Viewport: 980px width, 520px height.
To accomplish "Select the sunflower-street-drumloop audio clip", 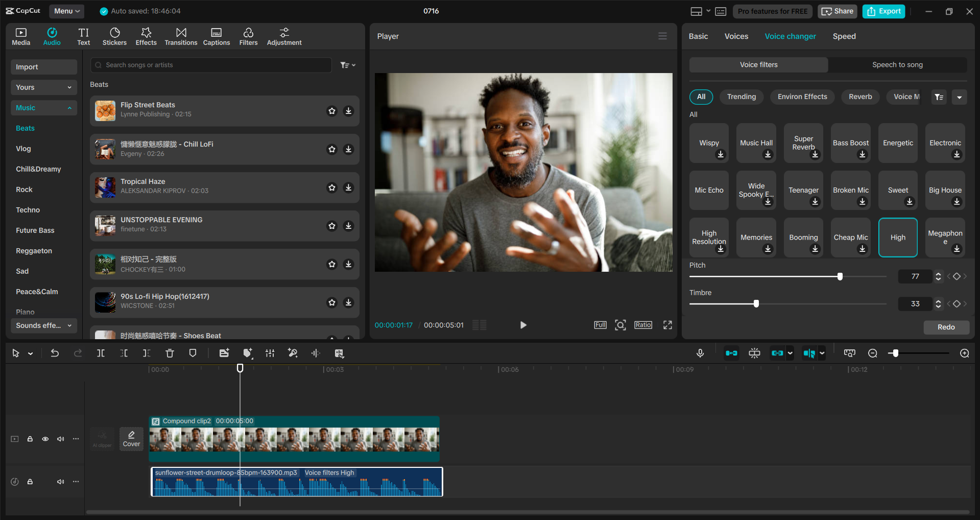I will pyautogui.click(x=296, y=481).
